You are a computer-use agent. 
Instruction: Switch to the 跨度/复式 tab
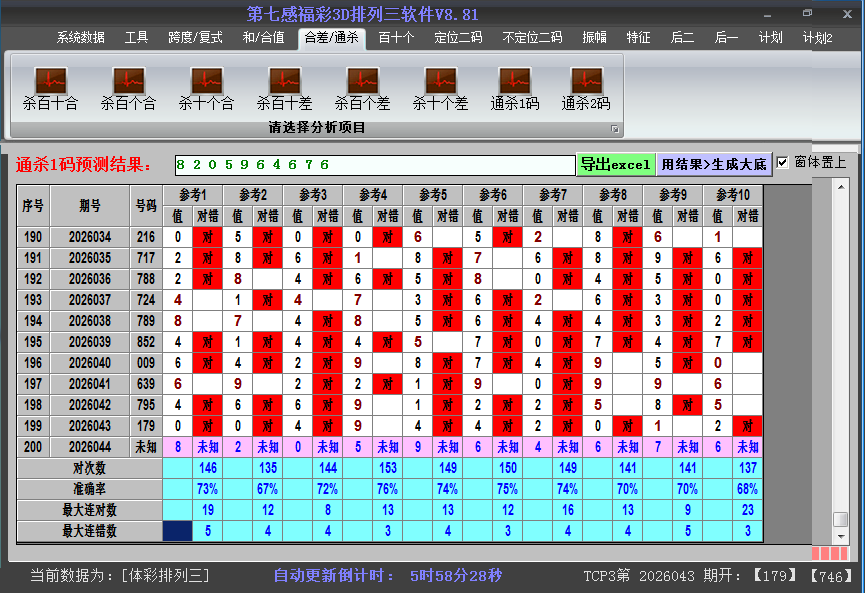(195, 38)
